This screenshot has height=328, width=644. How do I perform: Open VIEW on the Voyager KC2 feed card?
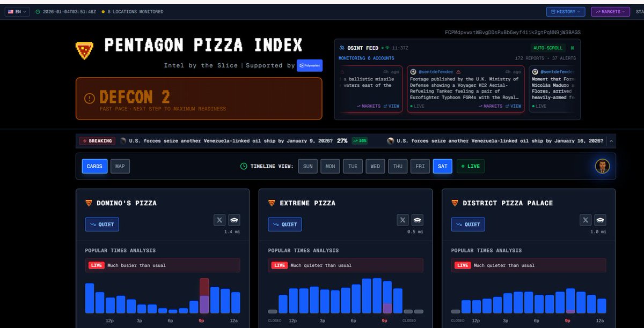tap(514, 106)
